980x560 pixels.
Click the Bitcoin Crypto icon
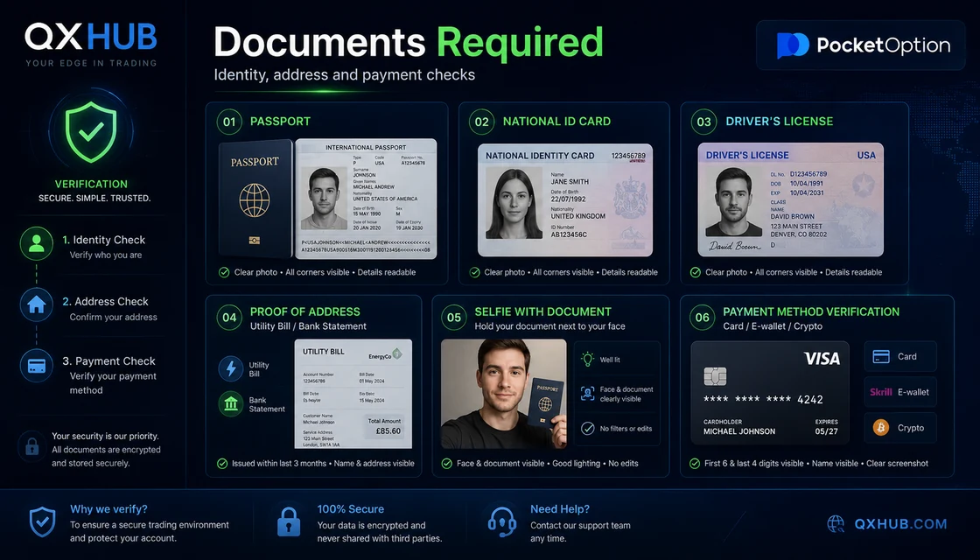tap(880, 428)
